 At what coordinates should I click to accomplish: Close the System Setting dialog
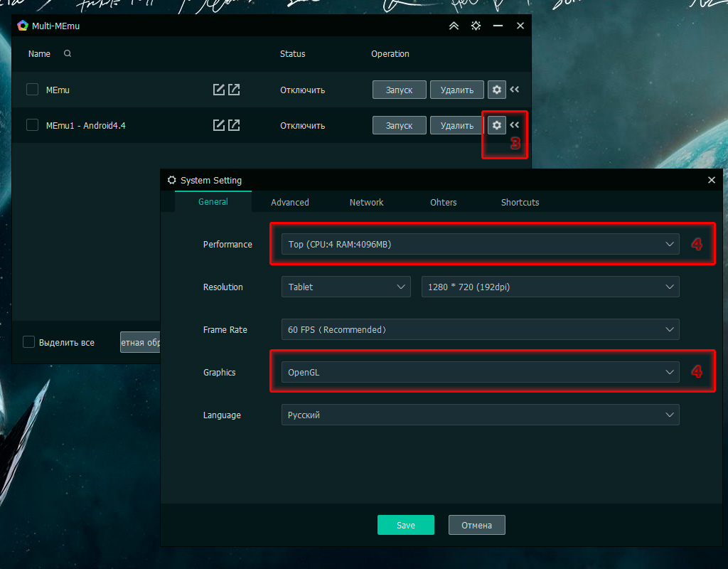pyautogui.click(x=711, y=180)
